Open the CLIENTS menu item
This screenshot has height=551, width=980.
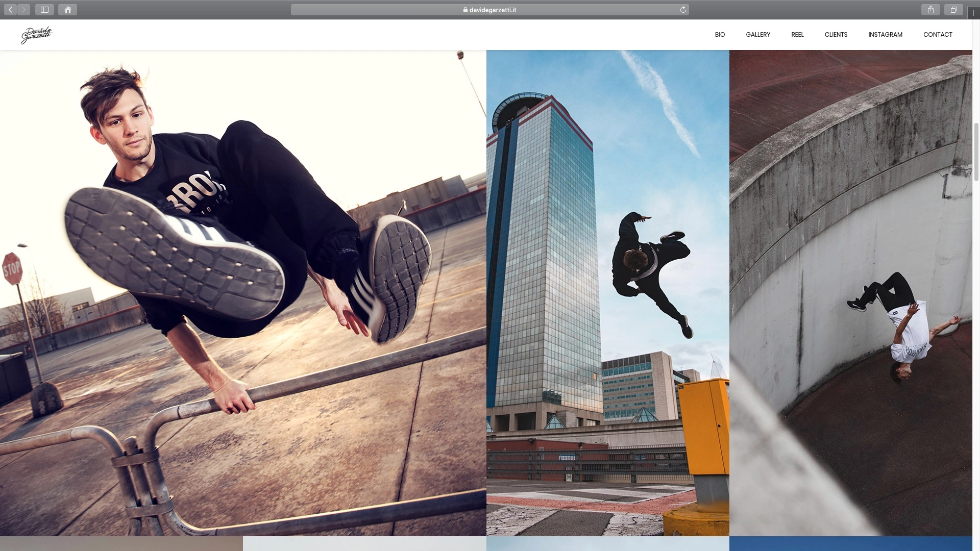836,35
